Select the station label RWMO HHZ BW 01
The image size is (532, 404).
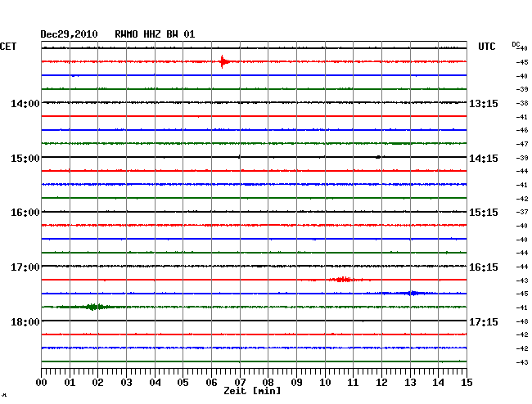pos(155,34)
